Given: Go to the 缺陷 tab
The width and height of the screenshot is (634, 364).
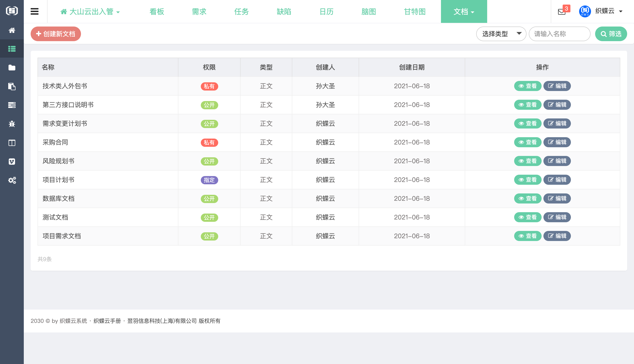Looking at the screenshot, I should [284, 11].
